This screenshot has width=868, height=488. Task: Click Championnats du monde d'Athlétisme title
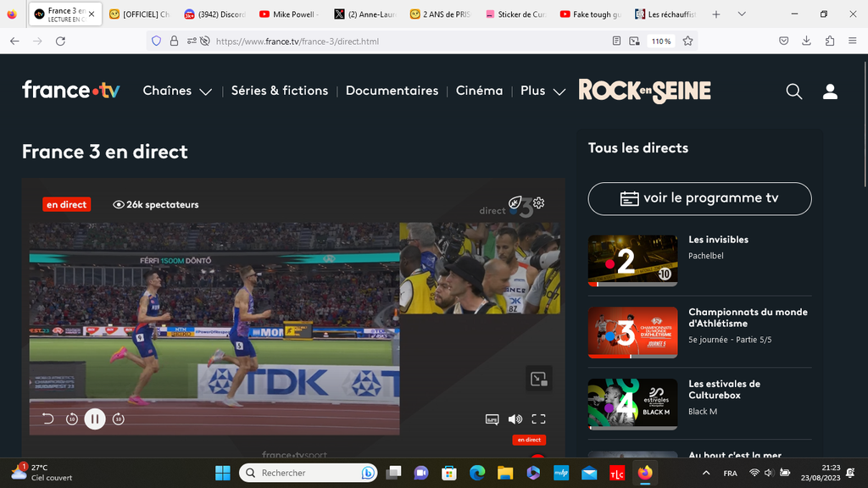click(748, 318)
